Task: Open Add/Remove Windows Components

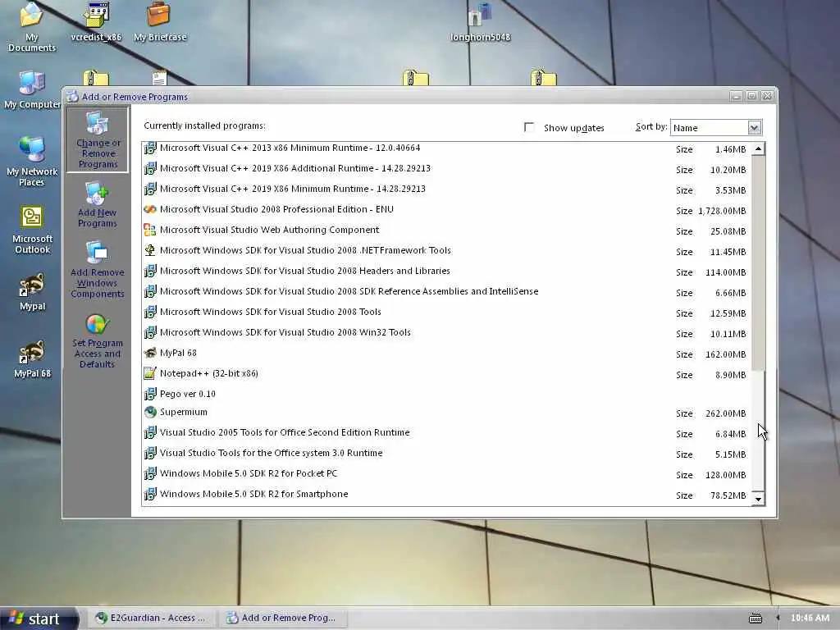Action: point(97,269)
